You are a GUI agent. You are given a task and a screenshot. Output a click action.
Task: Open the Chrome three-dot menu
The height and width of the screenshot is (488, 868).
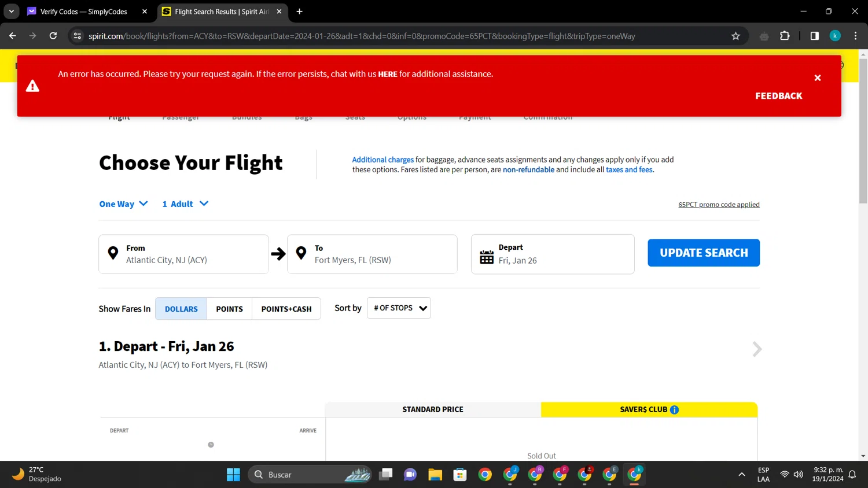click(855, 36)
